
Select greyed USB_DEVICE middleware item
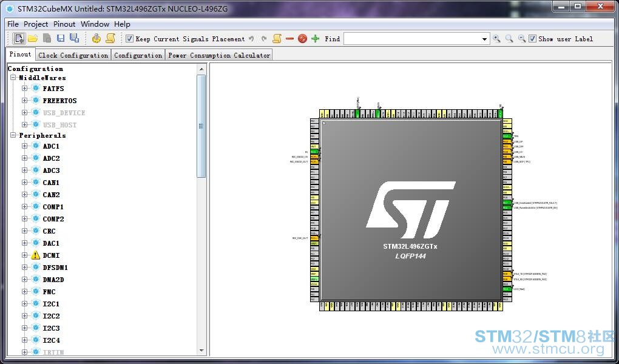click(64, 113)
